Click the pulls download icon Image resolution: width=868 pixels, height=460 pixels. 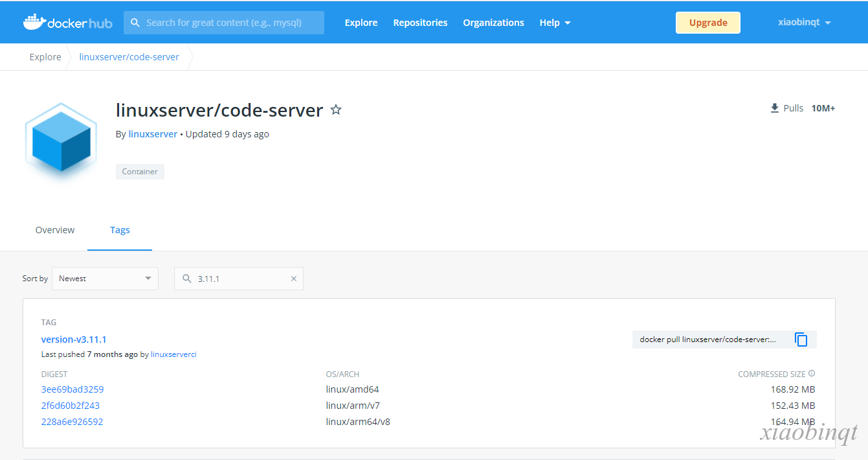coord(774,108)
